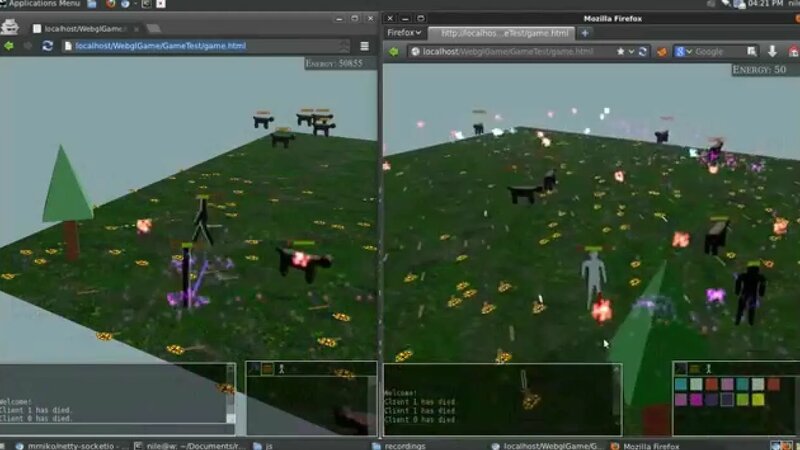The image size is (800, 450).
Task: Click the Chromium launcher in top panel
Action: tap(126, 4)
